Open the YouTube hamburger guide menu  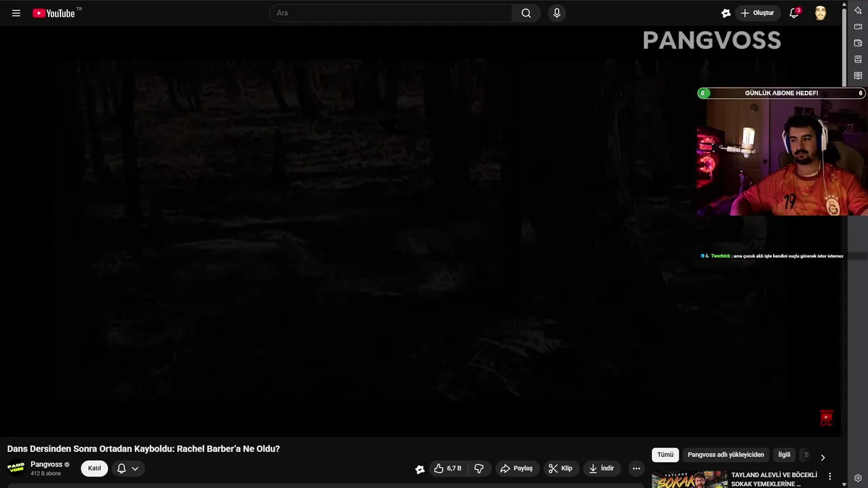pos(16,13)
